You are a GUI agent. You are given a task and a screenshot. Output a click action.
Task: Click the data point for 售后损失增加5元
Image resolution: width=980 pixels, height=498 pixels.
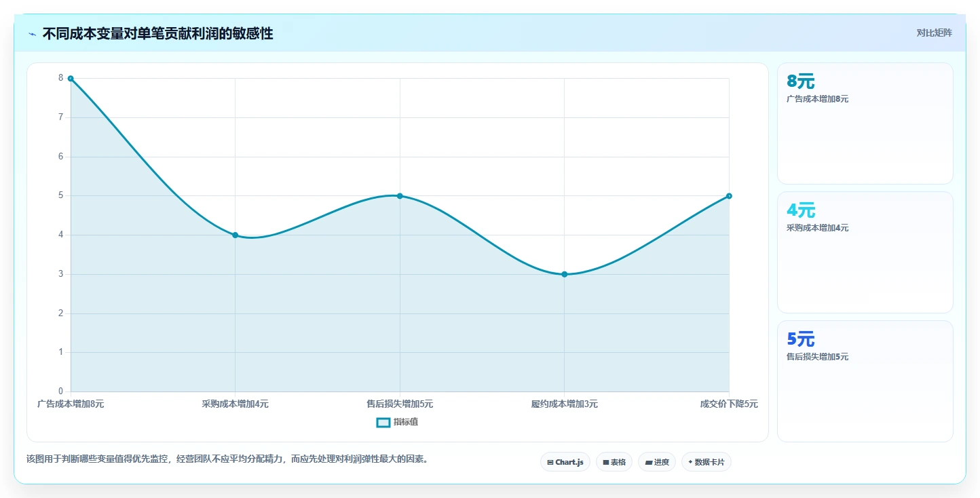(x=400, y=196)
